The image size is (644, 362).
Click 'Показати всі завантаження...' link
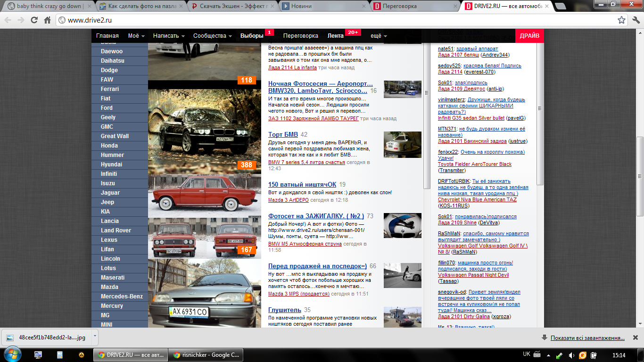[587, 337]
